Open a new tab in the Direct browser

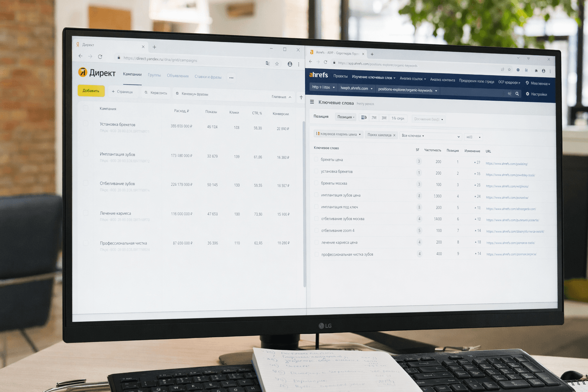[154, 47]
